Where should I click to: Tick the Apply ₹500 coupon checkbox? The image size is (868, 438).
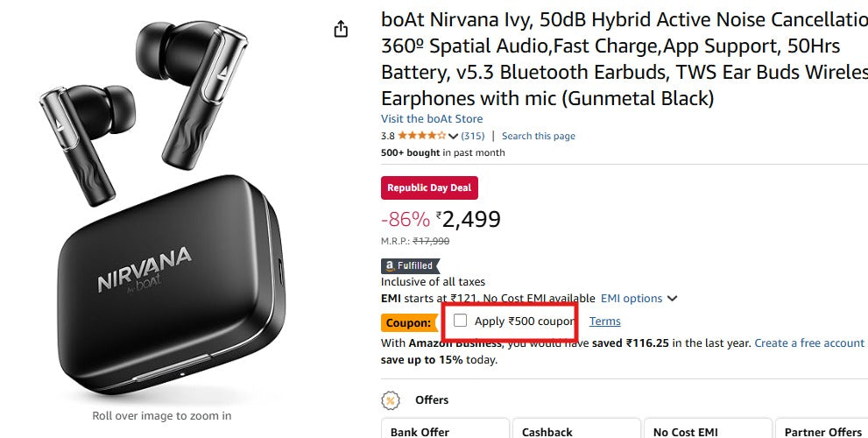tap(461, 321)
